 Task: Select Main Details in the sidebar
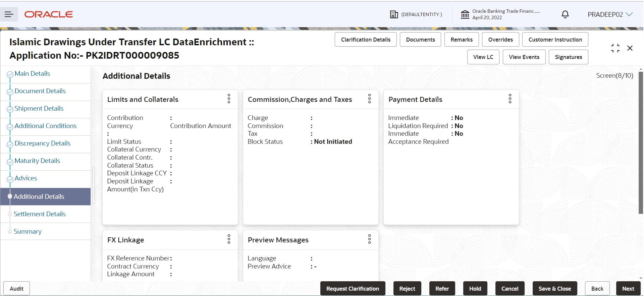32,73
